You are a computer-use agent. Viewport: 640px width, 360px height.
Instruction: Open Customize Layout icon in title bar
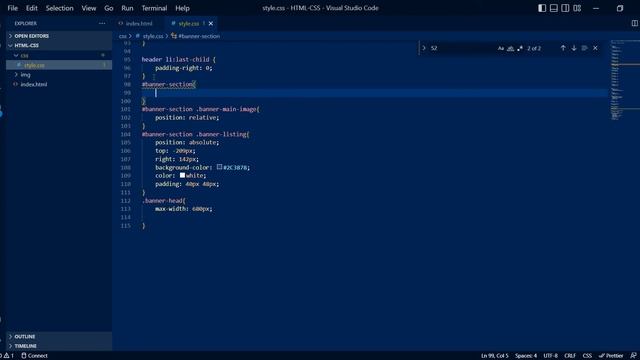tap(577, 8)
